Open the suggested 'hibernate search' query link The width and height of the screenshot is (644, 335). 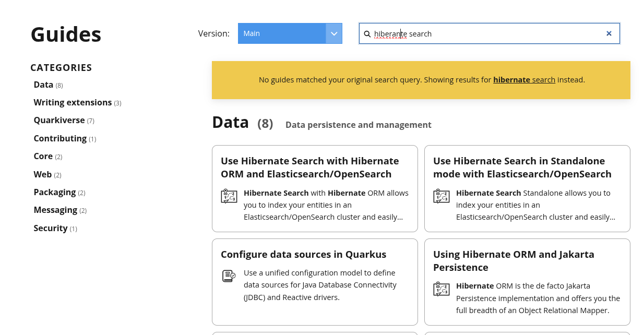pyautogui.click(x=524, y=80)
